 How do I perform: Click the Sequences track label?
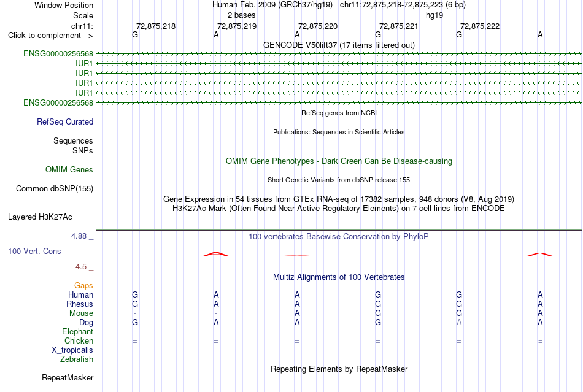tap(73, 141)
